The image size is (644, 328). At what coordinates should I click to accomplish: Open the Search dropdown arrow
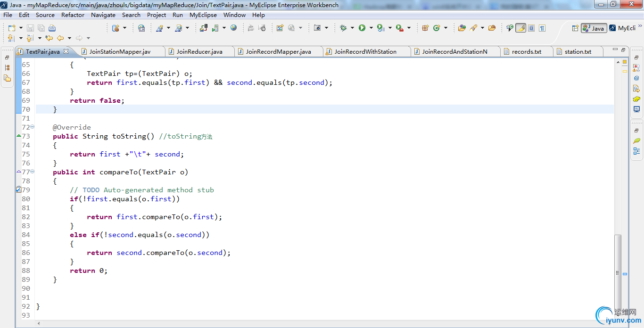click(x=482, y=28)
